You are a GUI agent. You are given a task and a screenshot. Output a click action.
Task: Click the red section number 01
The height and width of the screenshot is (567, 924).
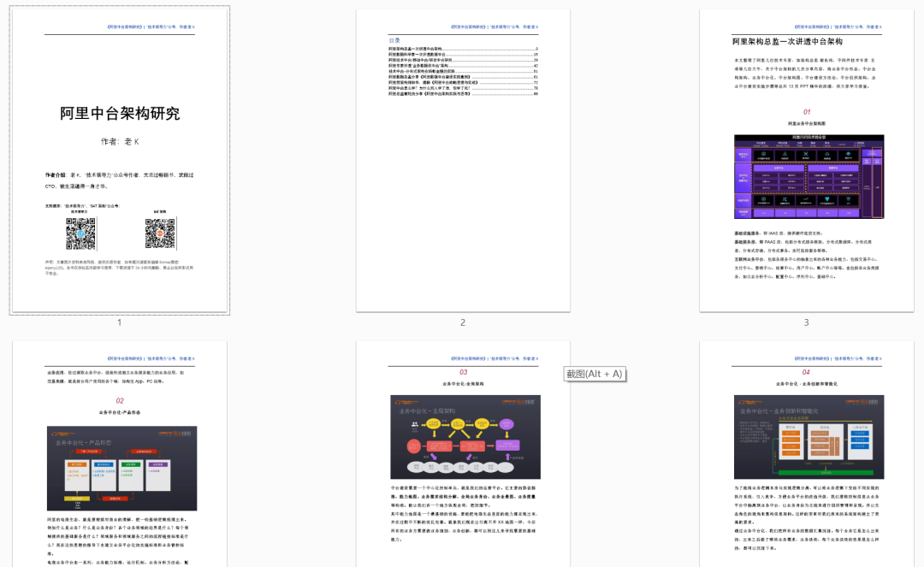807,112
